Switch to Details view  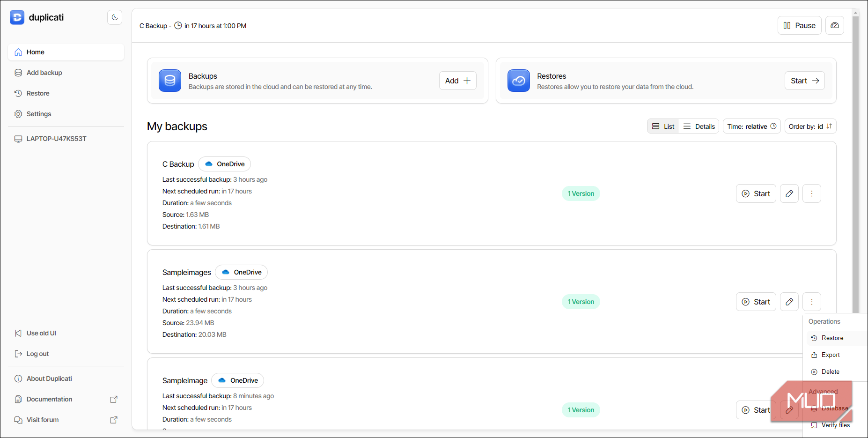point(699,126)
